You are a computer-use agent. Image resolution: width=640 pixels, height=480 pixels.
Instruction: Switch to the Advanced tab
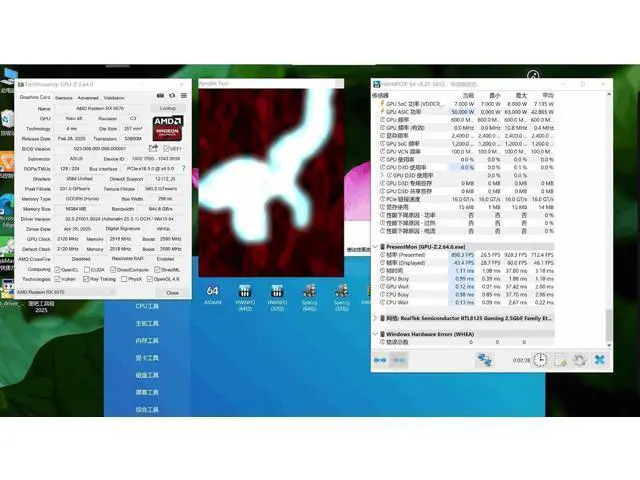(88, 98)
